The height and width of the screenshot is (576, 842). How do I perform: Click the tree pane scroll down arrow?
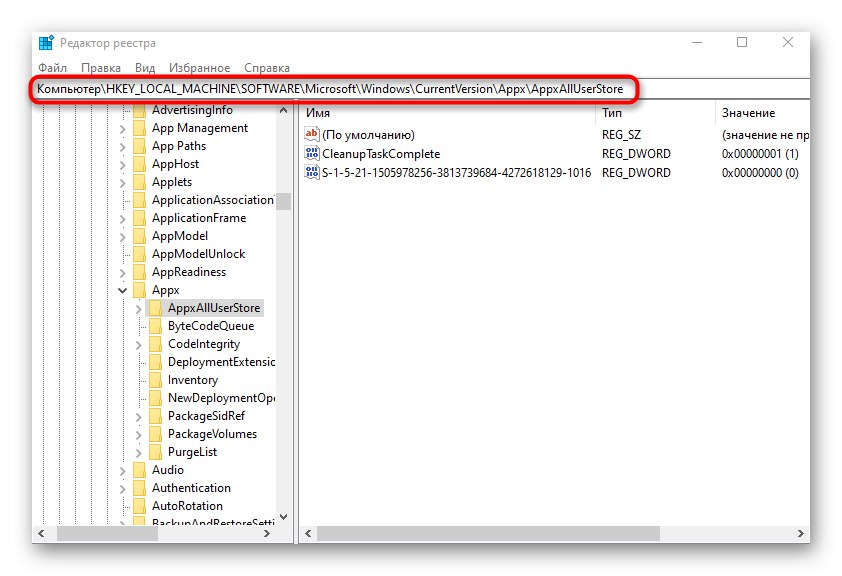(284, 517)
